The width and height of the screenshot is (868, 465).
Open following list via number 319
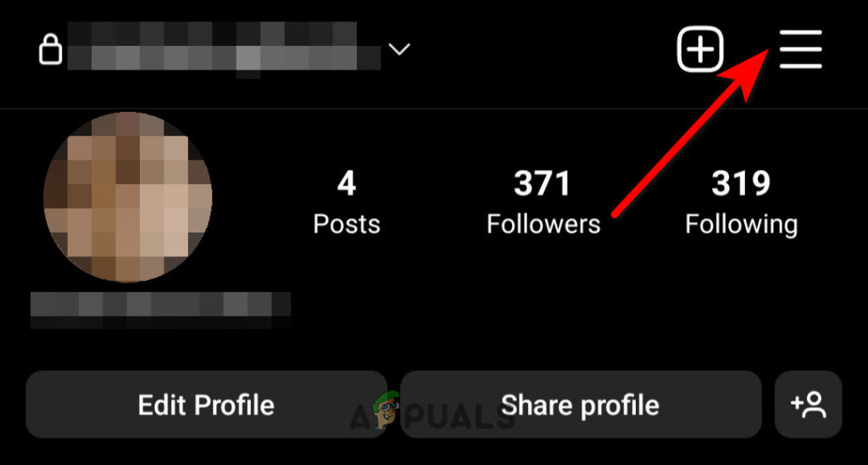pos(741,183)
